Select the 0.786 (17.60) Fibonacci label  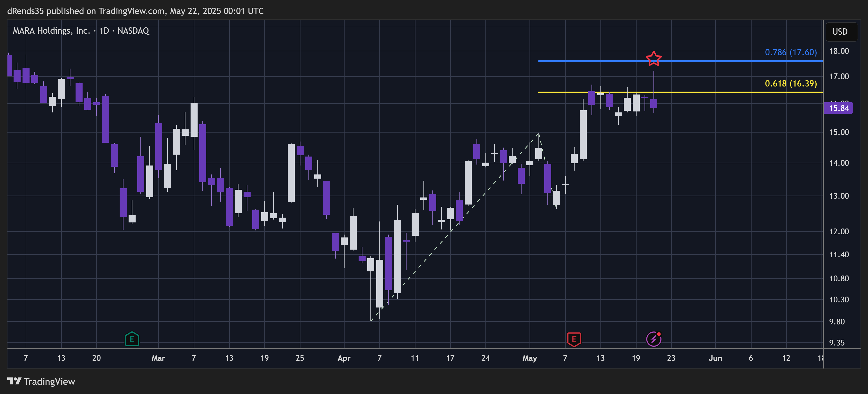pos(791,52)
